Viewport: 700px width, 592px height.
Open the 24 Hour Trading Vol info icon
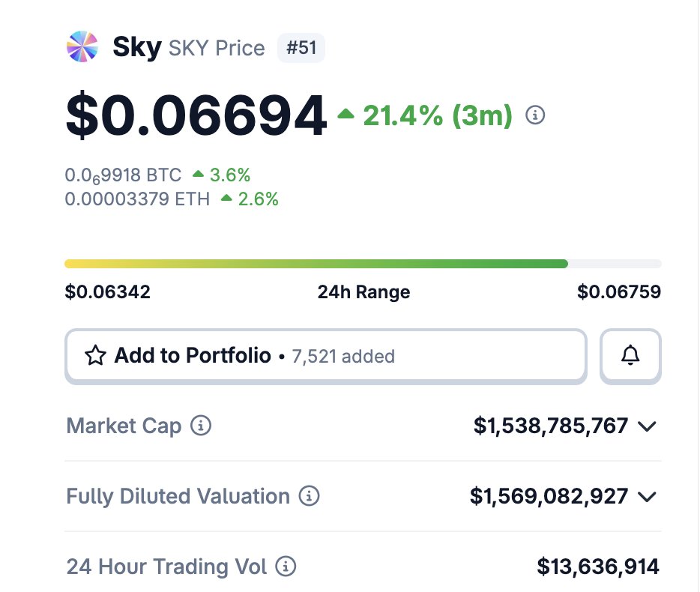(286, 567)
